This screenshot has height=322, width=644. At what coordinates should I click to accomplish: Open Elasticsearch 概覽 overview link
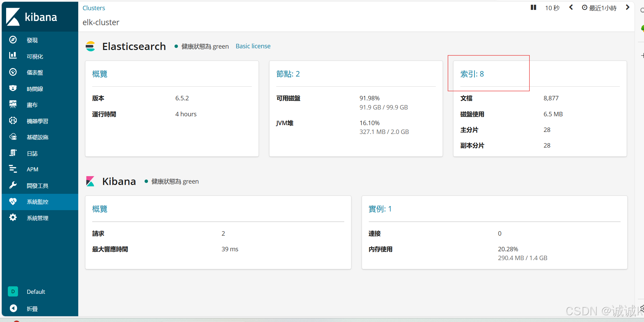(100, 74)
